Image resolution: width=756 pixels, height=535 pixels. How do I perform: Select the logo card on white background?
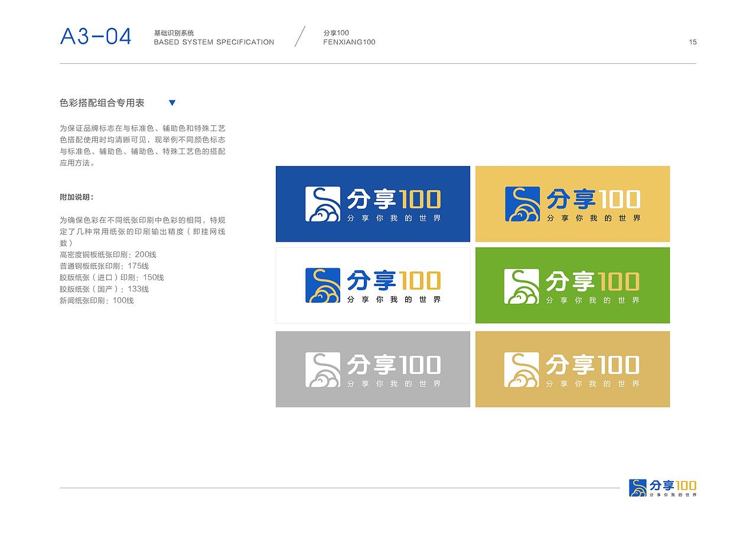click(373, 286)
